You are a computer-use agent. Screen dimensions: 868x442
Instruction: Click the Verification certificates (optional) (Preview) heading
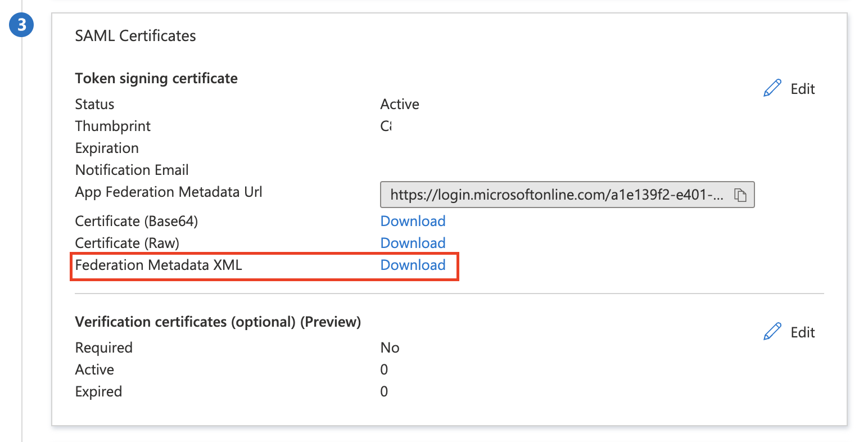[x=218, y=322]
